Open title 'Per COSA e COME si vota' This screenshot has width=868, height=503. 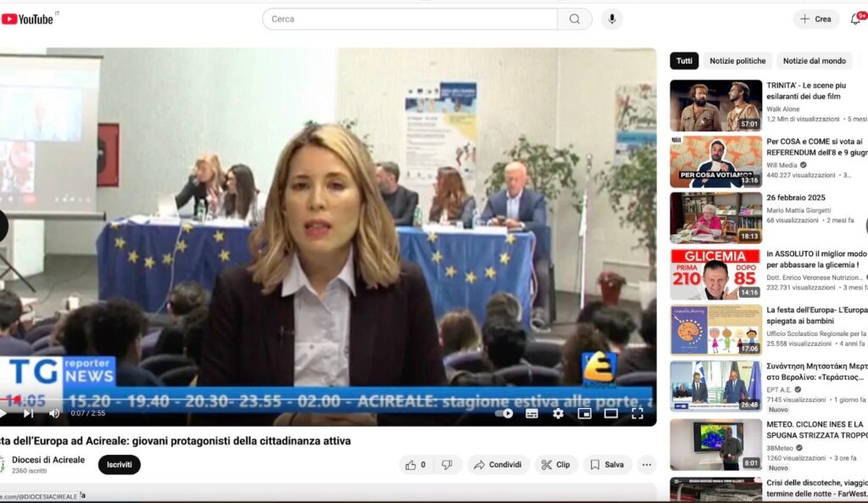click(817, 147)
